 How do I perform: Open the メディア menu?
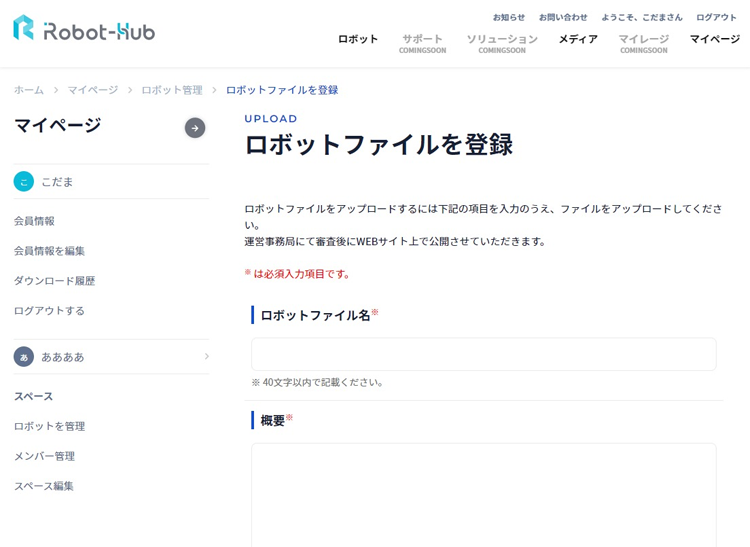(x=578, y=39)
